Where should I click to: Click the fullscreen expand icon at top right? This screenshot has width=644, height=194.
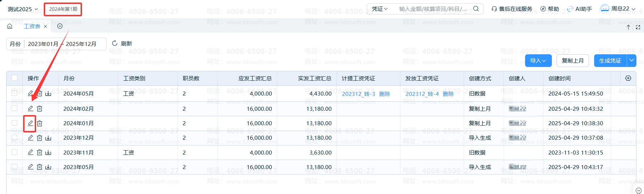pos(638,27)
